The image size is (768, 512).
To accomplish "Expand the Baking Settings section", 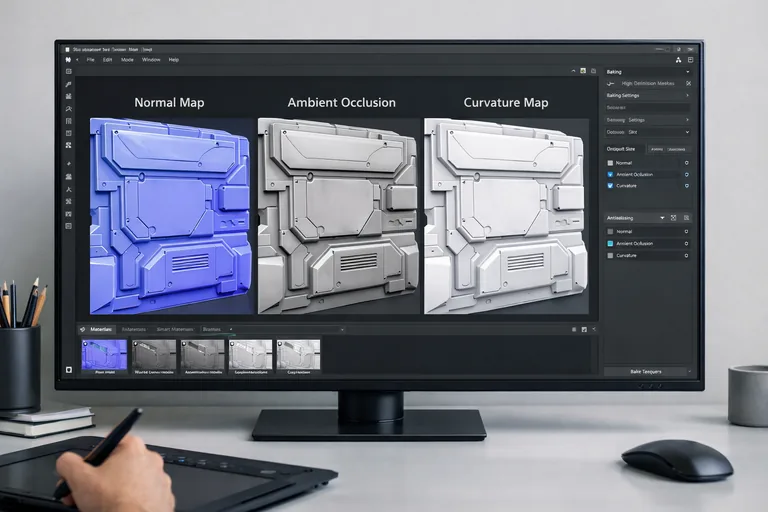I will (x=687, y=96).
